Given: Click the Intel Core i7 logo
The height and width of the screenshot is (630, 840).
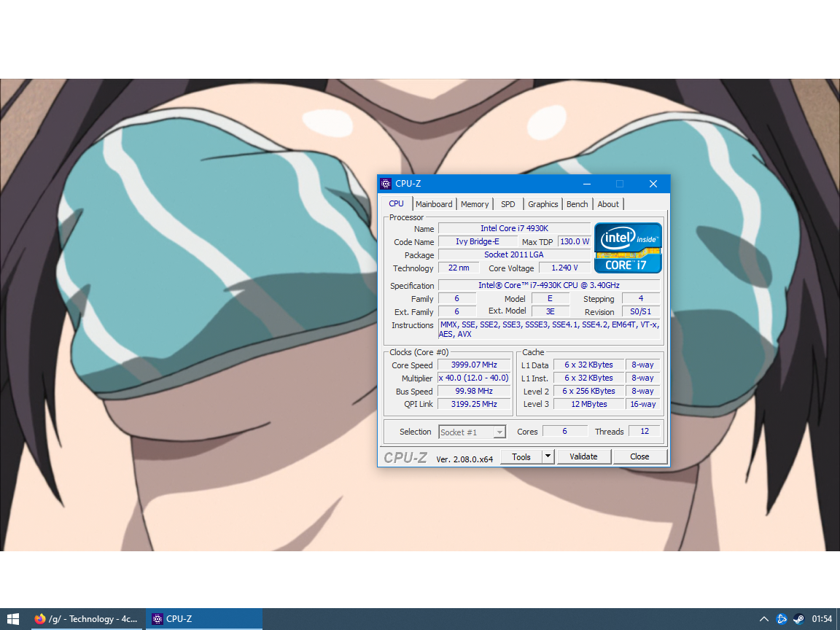Looking at the screenshot, I should (628, 248).
